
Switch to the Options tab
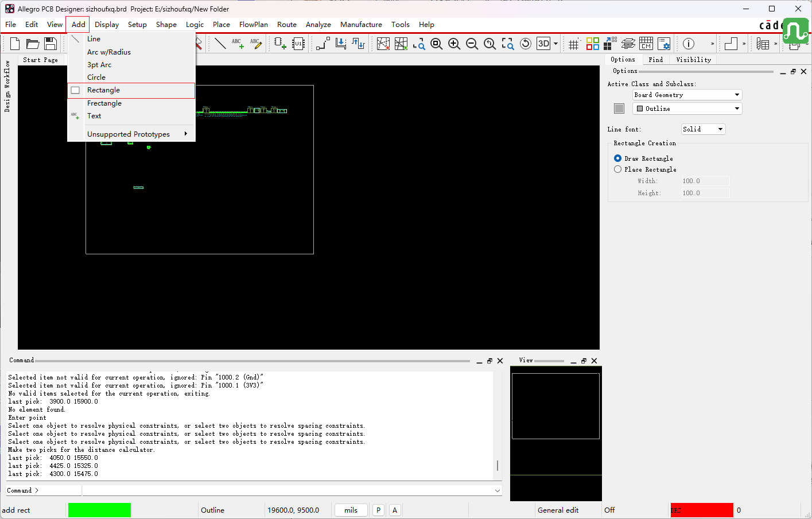coord(623,60)
